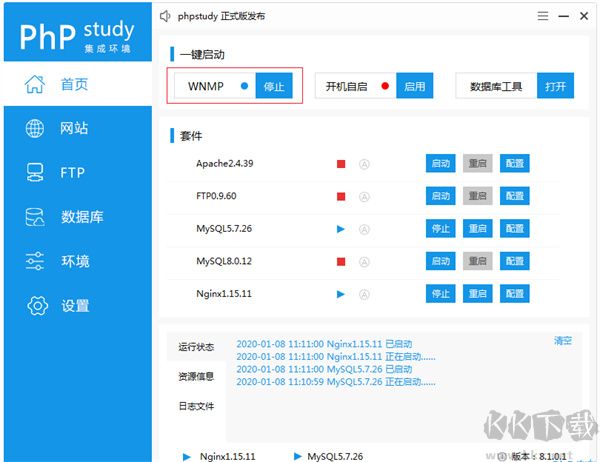600x462 pixels.
Task: Go to the 网站 sidebar item
Action: (x=78, y=128)
